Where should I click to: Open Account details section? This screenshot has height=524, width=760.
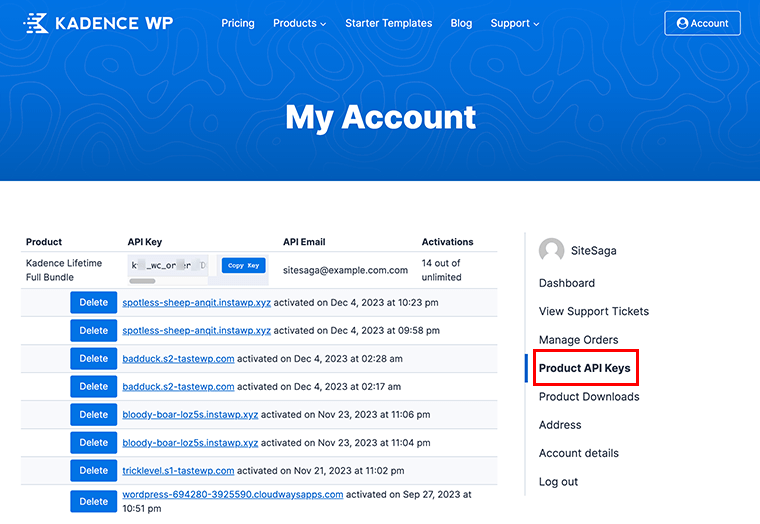579,453
